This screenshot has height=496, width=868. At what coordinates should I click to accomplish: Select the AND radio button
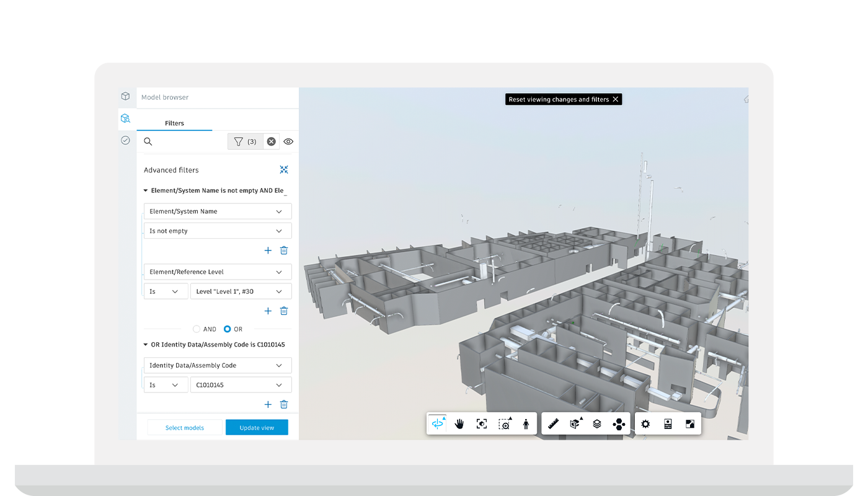click(197, 329)
